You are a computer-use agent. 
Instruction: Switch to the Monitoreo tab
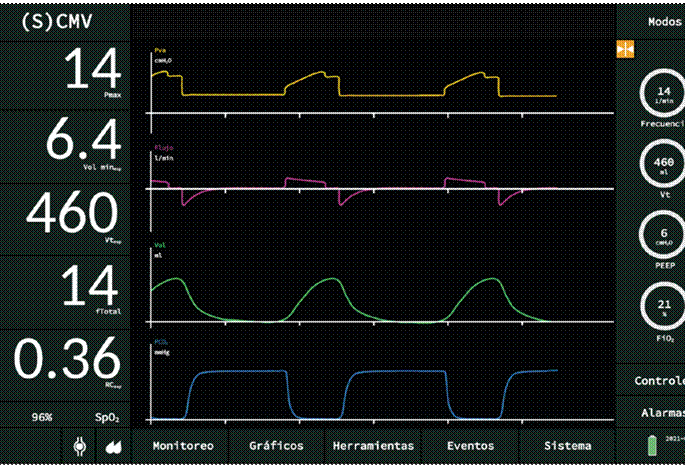181,446
